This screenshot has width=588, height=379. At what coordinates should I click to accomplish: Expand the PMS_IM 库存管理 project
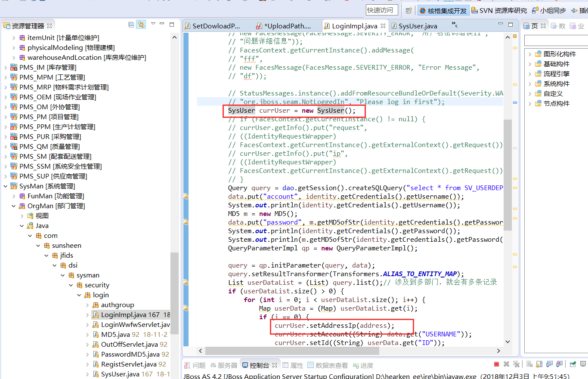(6, 68)
